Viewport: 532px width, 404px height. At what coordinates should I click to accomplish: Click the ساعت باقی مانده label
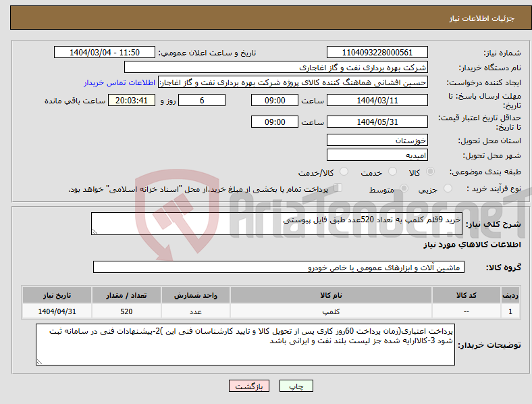coord(75,101)
